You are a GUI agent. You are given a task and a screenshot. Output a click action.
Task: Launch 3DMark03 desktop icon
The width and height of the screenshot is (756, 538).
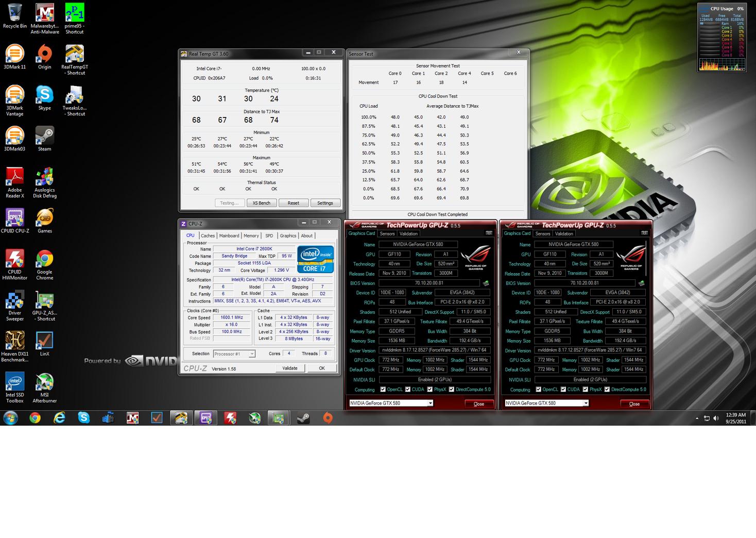click(15, 139)
